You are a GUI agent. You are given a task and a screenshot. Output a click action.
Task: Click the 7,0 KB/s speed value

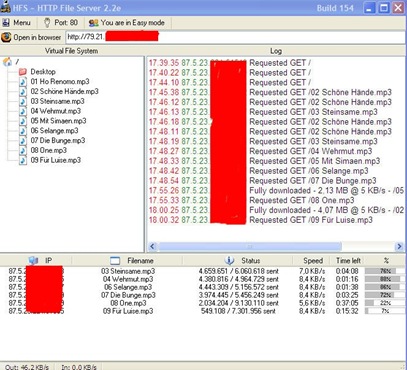(312, 271)
